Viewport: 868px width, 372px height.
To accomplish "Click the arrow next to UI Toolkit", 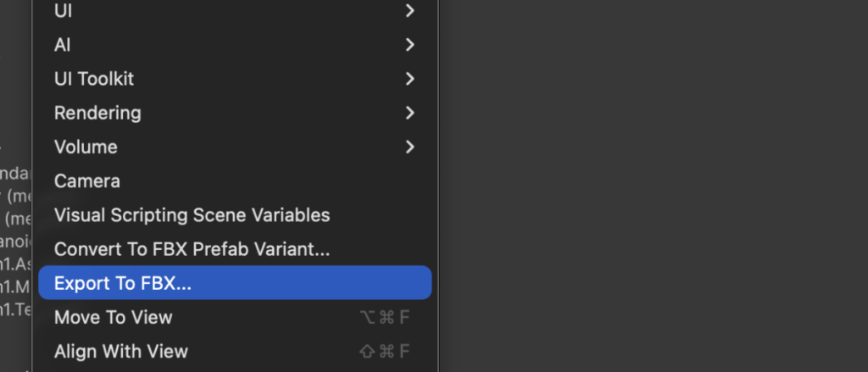I will [x=410, y=79].
